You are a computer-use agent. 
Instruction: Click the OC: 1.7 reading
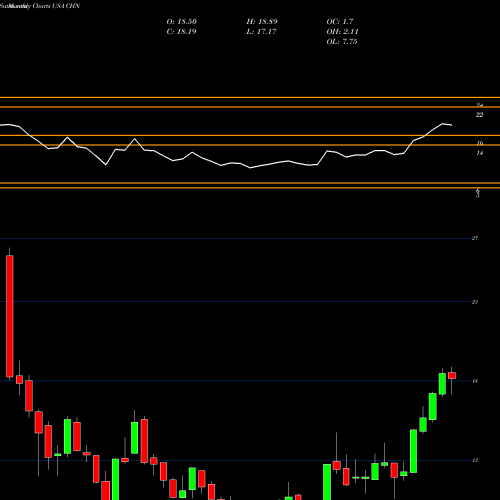[340, 22]
